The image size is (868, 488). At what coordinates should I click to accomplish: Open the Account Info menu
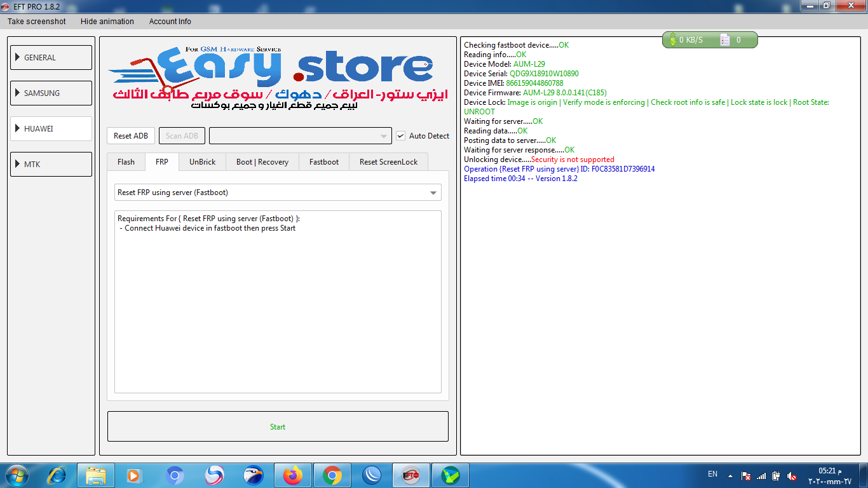(170, 22)
